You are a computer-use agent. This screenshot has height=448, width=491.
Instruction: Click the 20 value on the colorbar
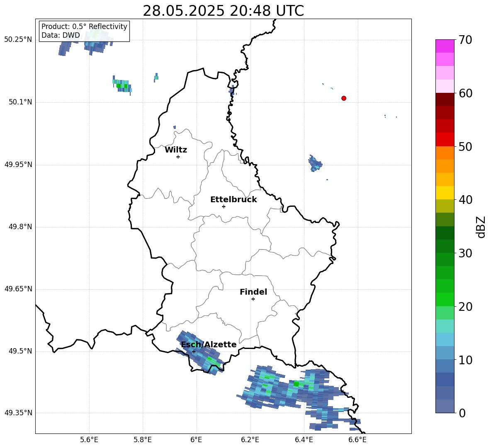pyautogui.click(x=465, y=307)
